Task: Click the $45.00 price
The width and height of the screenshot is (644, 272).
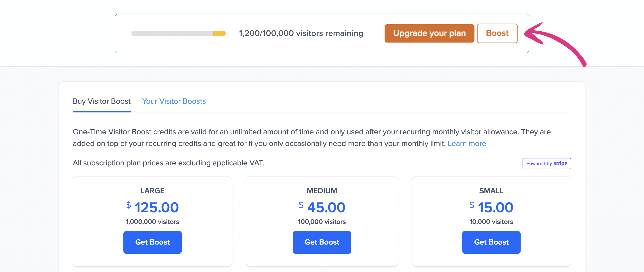Action: [322, 207]
